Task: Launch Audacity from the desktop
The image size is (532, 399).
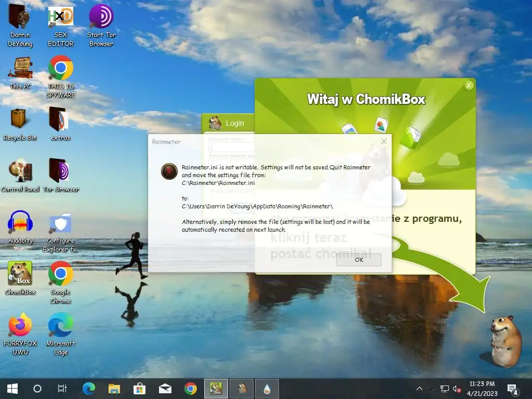Action: (x=20, y=228)
